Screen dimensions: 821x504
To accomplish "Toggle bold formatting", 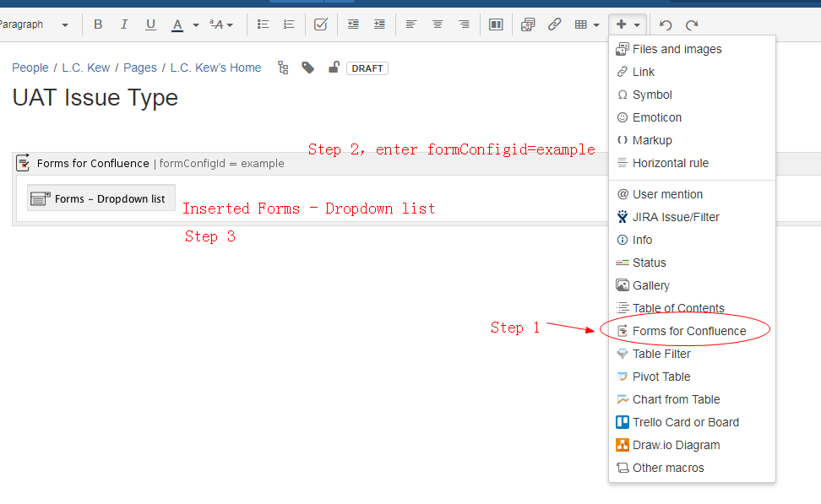I will click(x=98, y=24).
